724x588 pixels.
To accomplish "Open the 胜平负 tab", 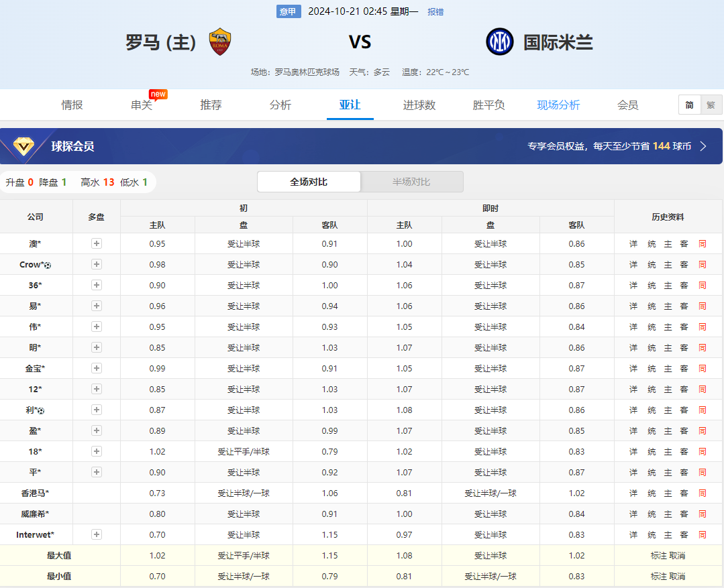I will point(488,105).
